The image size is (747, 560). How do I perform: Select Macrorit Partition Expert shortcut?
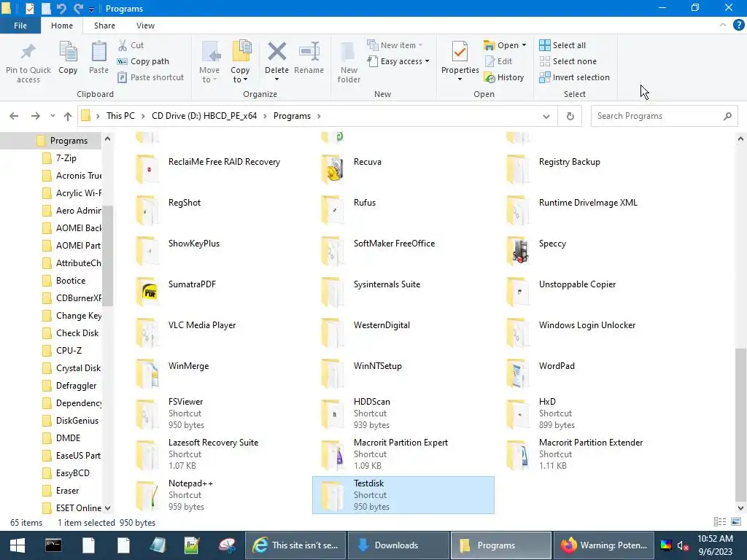403,454
